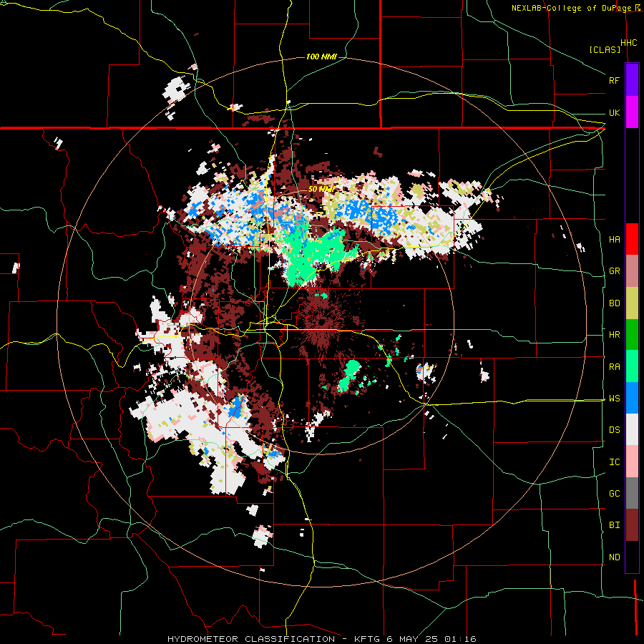Click the gray GC legend swatch
This screenshot has height=644, width=644.
(x=632, y=493)
